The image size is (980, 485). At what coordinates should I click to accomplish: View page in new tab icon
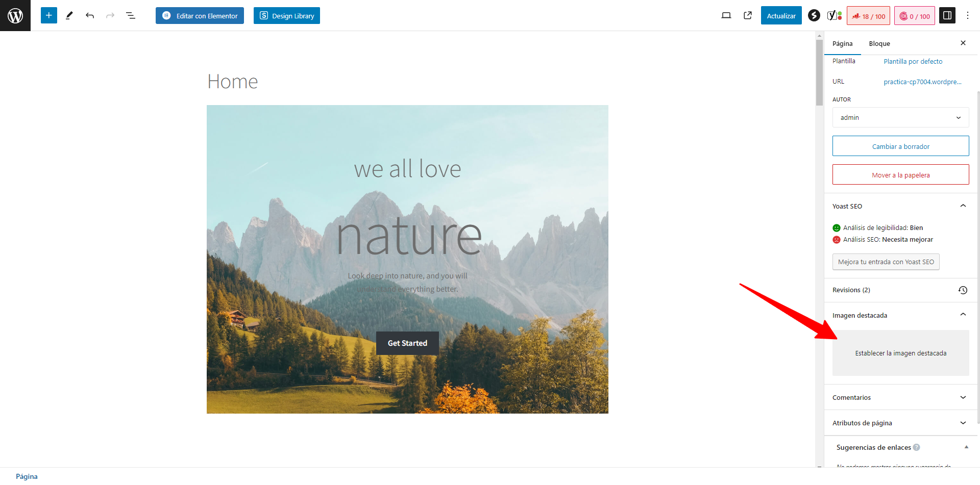pyautogui.click(x=748, y=15)
